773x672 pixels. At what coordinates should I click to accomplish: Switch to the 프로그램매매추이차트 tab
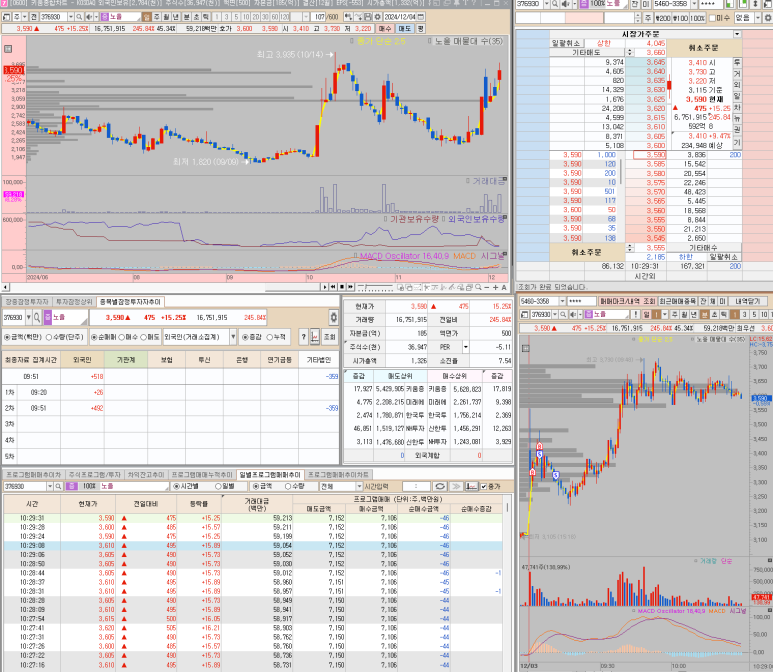pyautogui.click(x=338, y=474)
